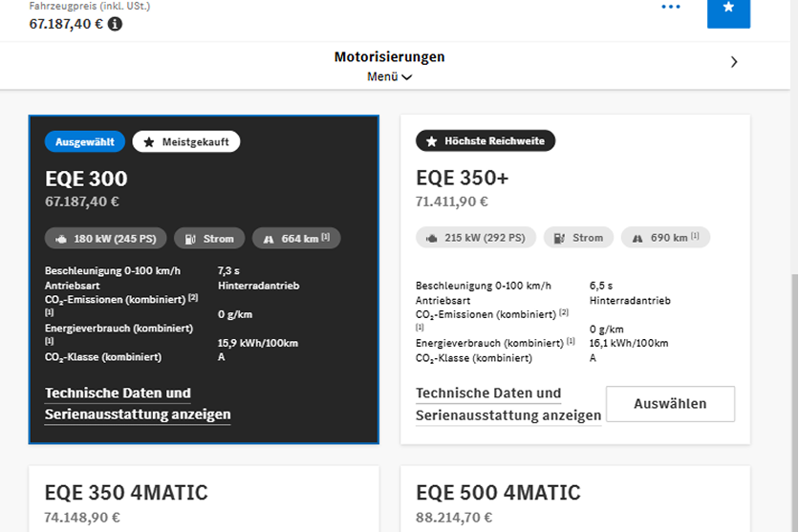Click the Meistgekauft badge

tap(186, 142)
